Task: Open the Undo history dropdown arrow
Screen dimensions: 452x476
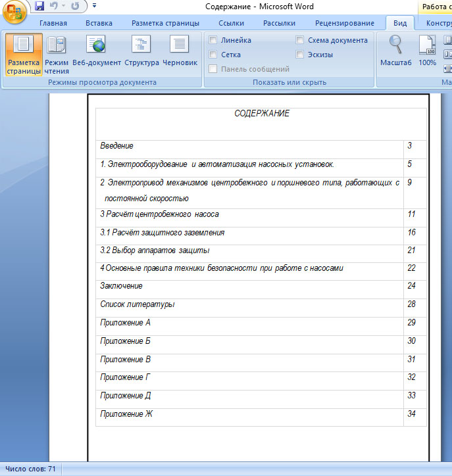Action: coord(63,7)
